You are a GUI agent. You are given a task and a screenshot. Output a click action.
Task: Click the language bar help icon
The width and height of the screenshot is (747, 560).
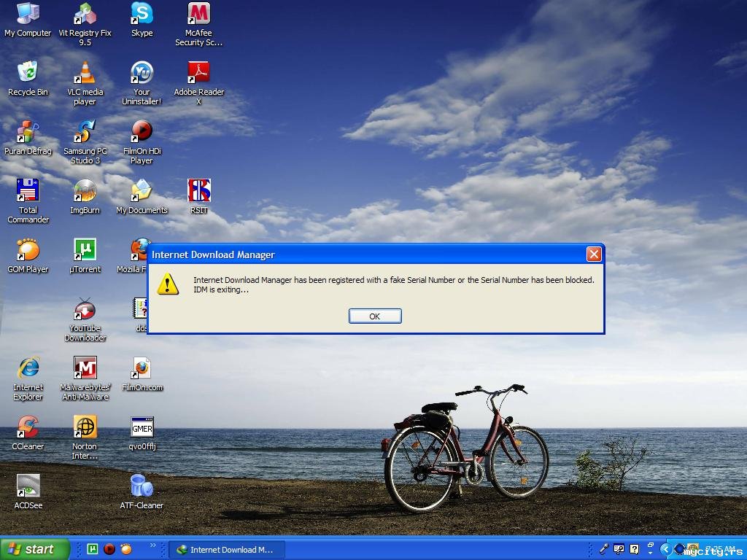click(x=634, y=549)
